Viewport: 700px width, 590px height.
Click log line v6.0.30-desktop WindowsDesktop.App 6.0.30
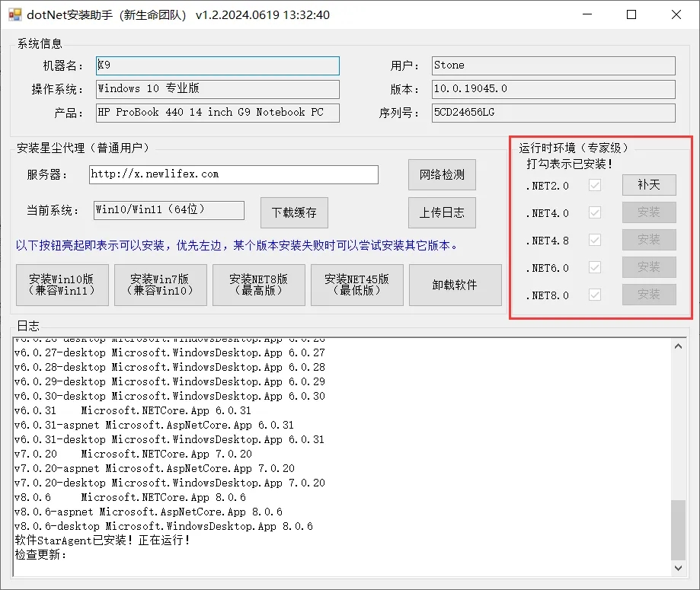click(170, 396)
